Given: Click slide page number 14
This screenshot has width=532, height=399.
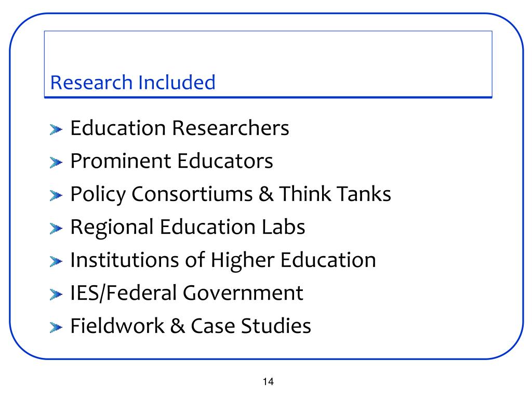Looking at the screenshot, I should click(x=268, y=382).
